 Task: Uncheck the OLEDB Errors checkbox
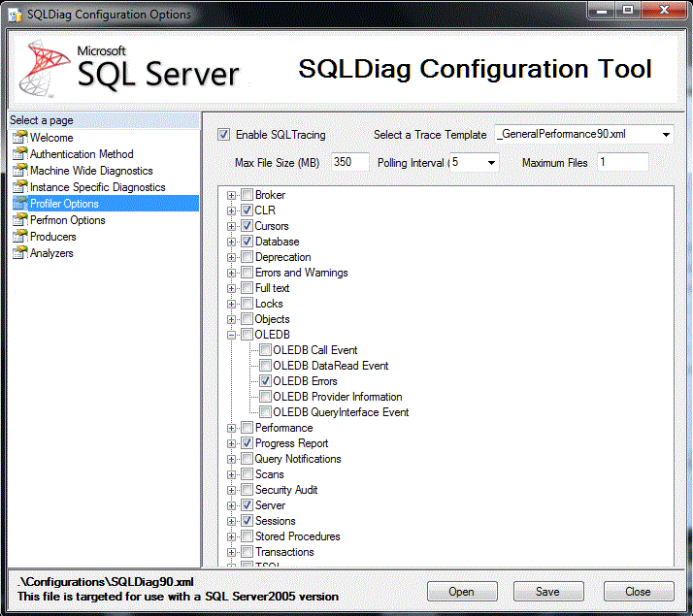click(x=265, y=381)
